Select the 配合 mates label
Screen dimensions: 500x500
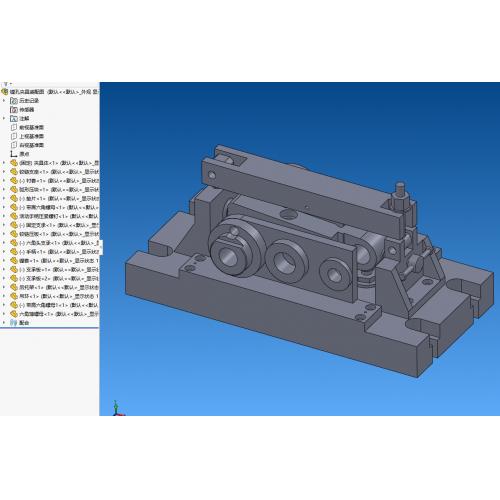tap(24, 323)
